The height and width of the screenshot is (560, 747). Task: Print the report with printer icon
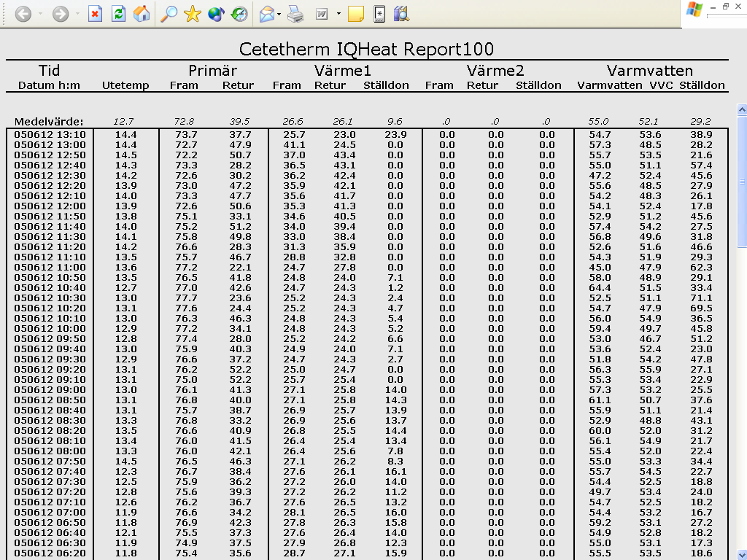295,15
